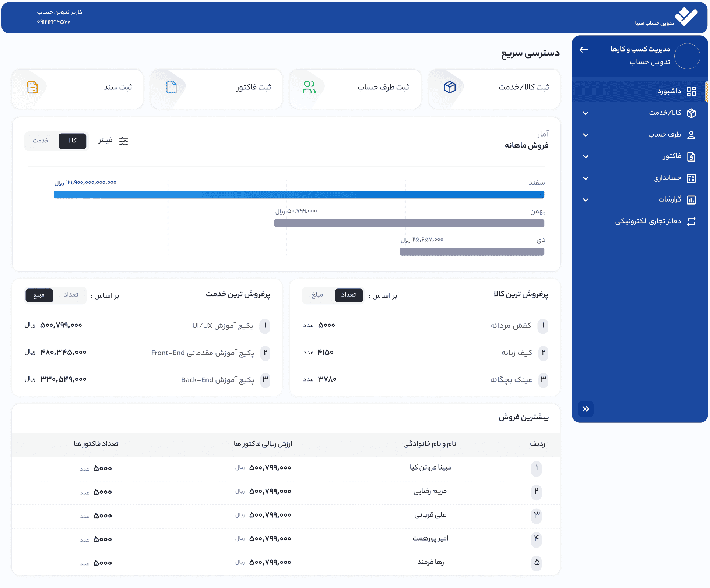Collapse the sidebar with double-arrow button

(x=586, y=409)
